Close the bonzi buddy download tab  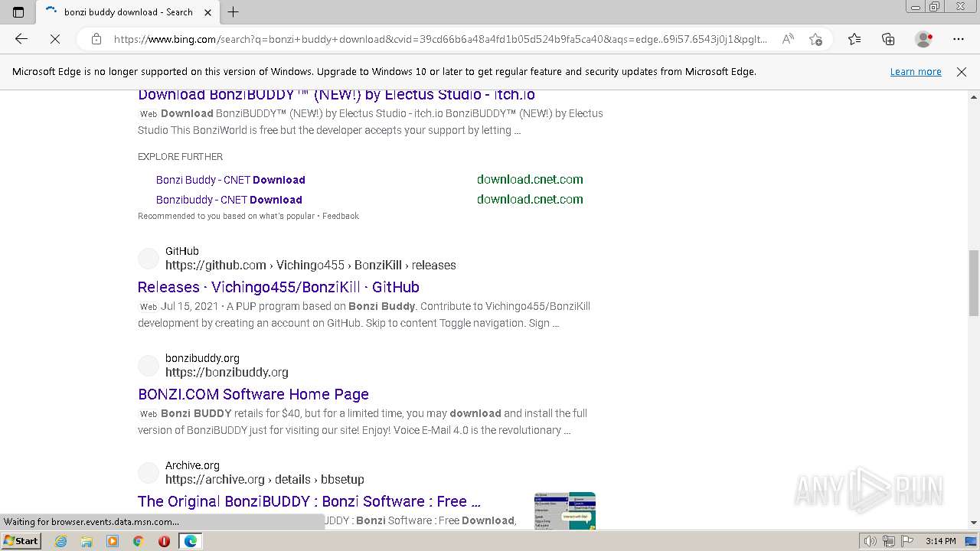[x=208, y=12]
